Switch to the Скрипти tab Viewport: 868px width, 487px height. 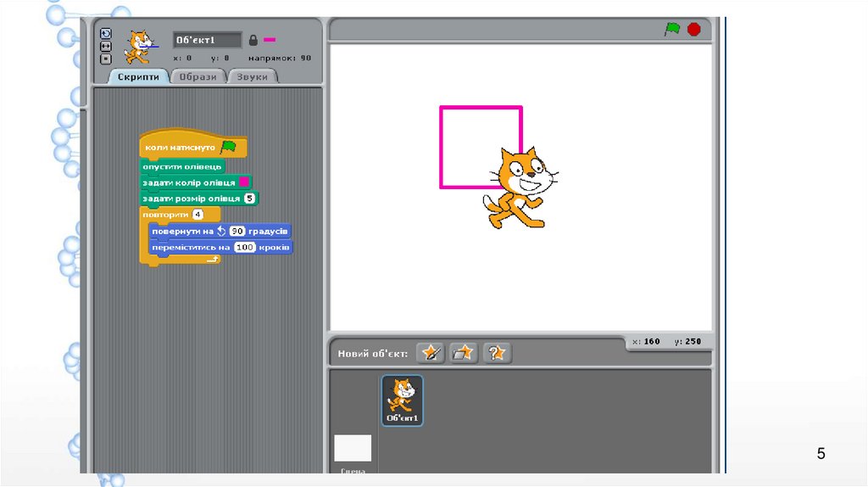pos(138,77)
